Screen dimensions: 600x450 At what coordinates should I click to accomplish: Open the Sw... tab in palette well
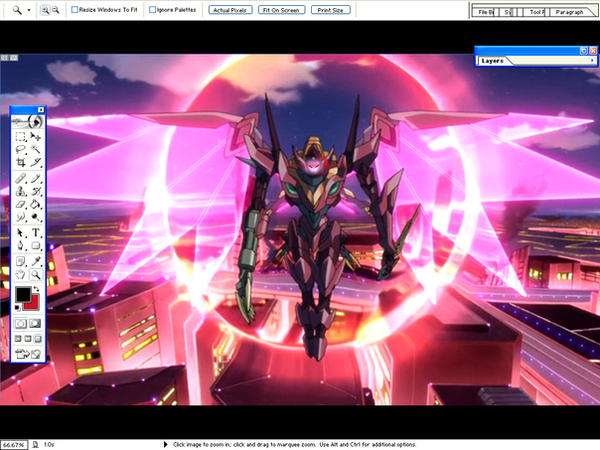507,12
